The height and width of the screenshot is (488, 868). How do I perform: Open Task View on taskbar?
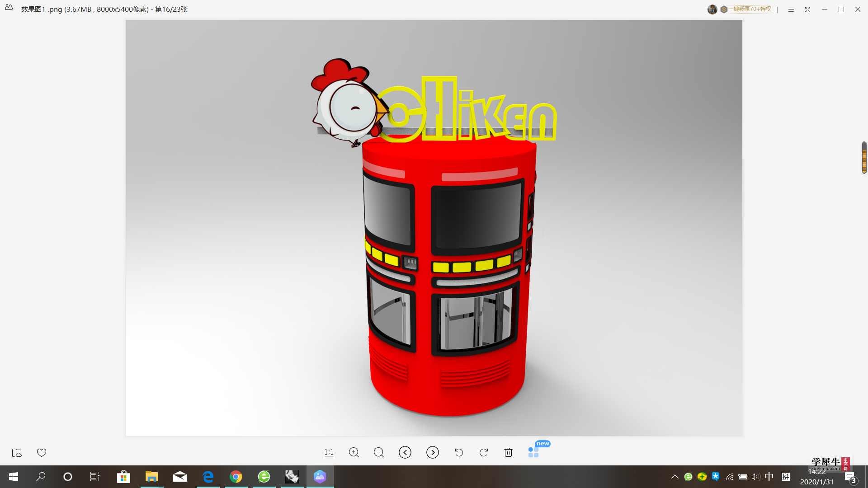click(95, 477)
